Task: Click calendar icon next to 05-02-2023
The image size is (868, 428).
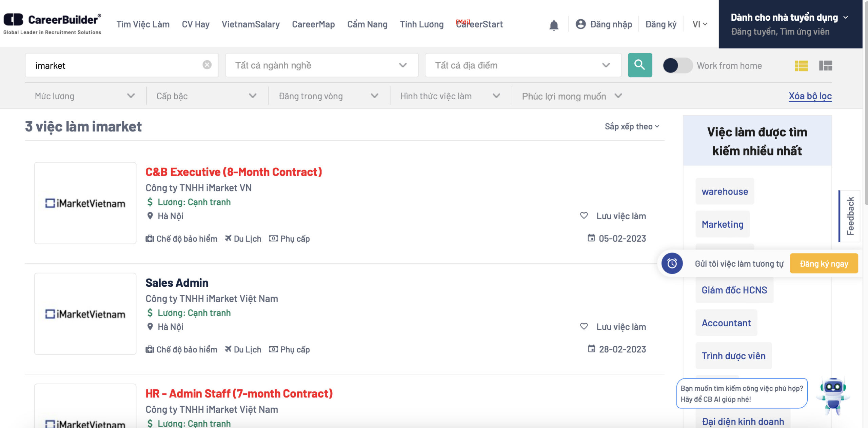Action: pyautogui.click(x=591, y=238)
